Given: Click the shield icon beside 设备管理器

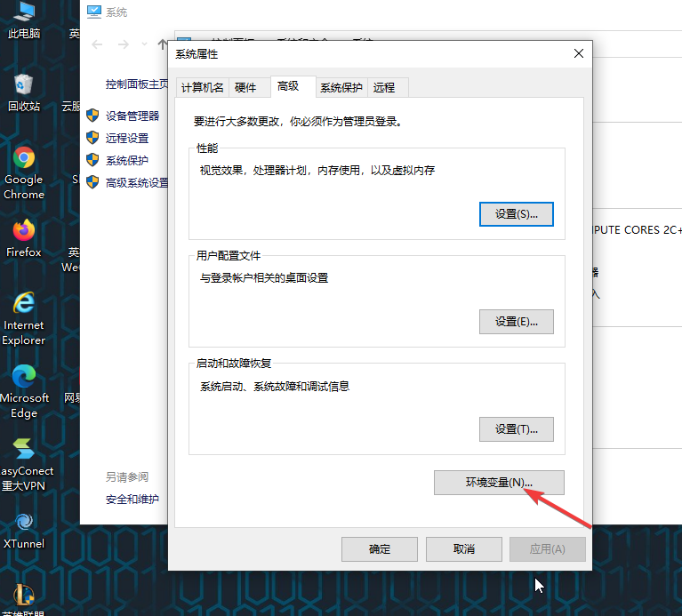Looking at the screenshot, I should pyautogui.click(x=92, y=116).
